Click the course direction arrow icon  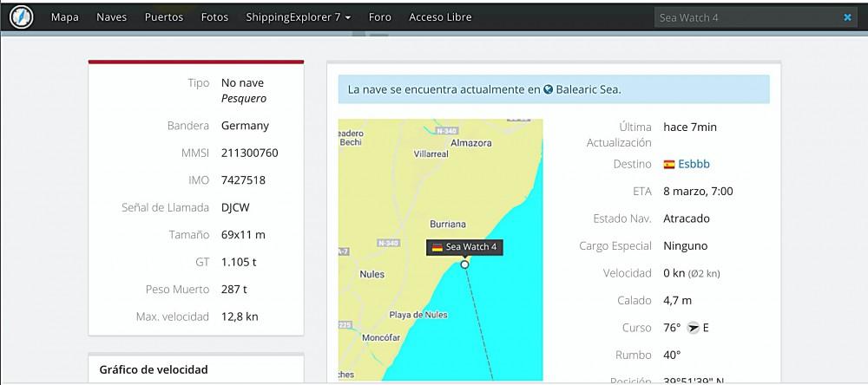[692, 328]
